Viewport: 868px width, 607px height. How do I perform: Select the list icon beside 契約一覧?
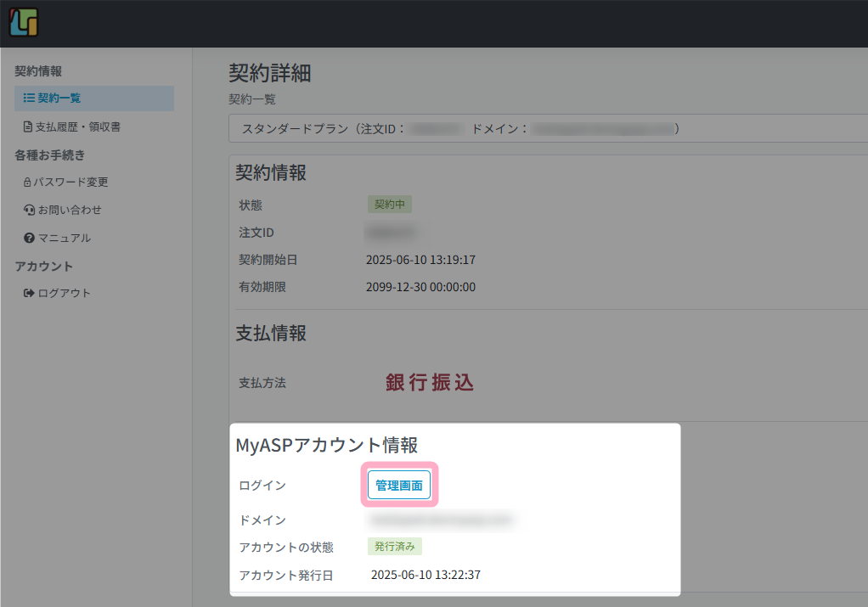point(27,98)
